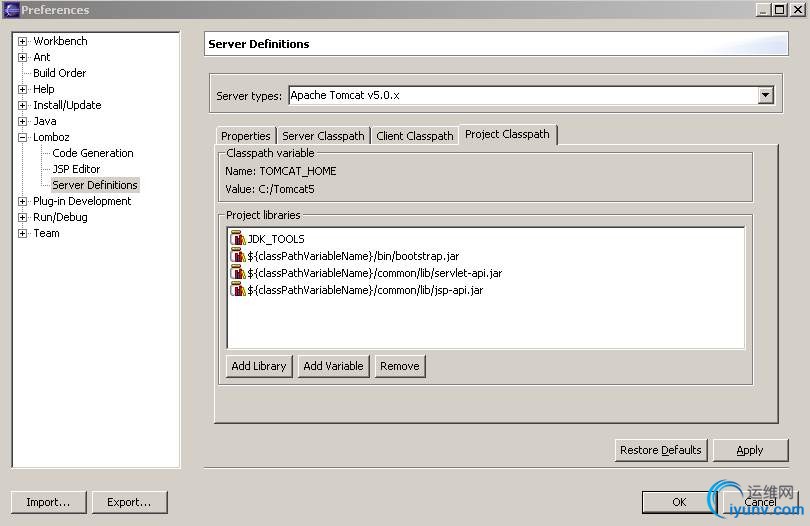Select the Project Classpath tab
810x526 pixels.
pyautogui.click(x=507, y=134)
